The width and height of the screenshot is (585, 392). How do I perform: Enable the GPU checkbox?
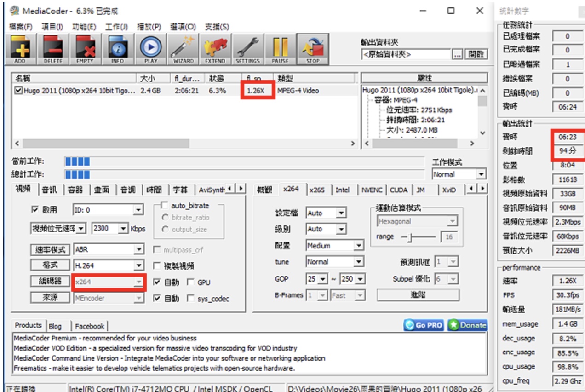click(190, 282)
